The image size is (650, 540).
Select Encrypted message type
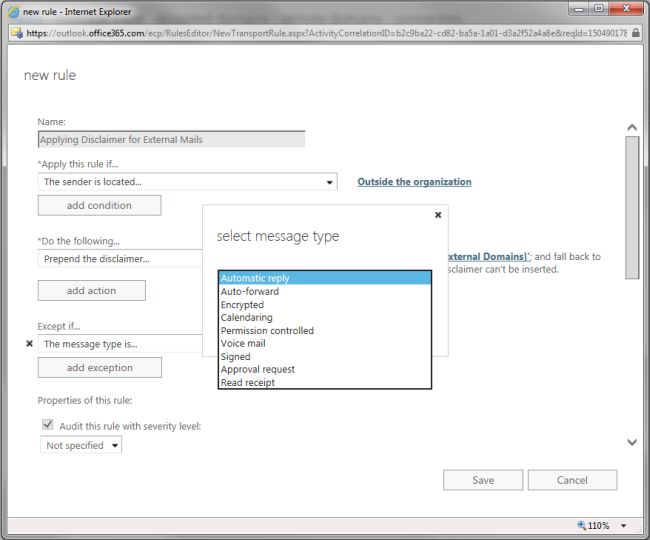[x=325, y=305]
